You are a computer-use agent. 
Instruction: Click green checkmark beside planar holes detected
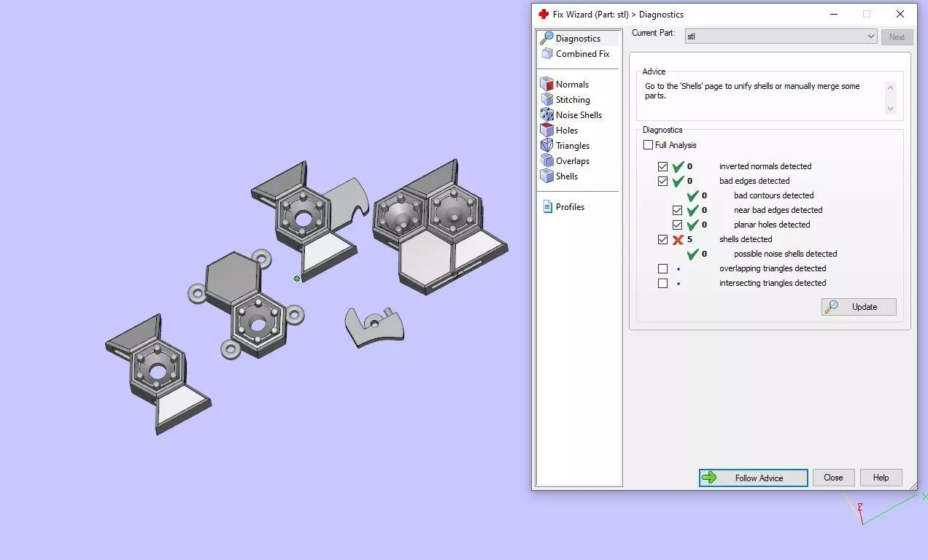pyautogui.click(x=692, y=225)
